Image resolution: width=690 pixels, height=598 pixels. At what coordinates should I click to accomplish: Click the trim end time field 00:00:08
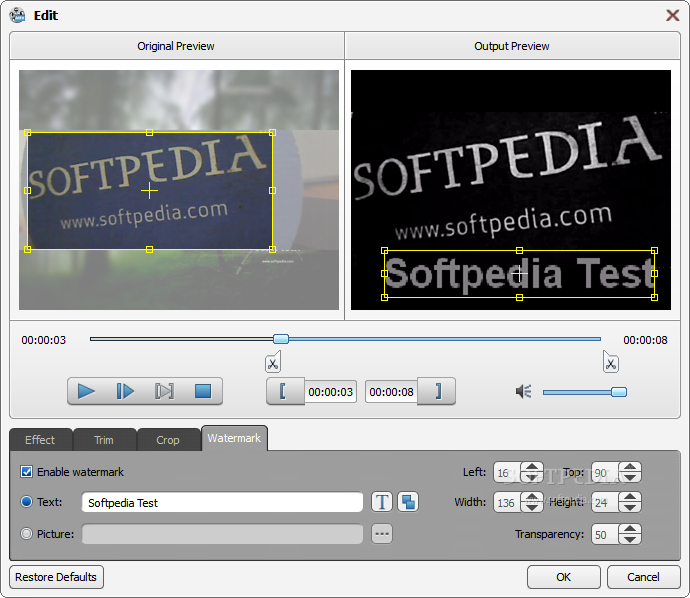(391, 392)
